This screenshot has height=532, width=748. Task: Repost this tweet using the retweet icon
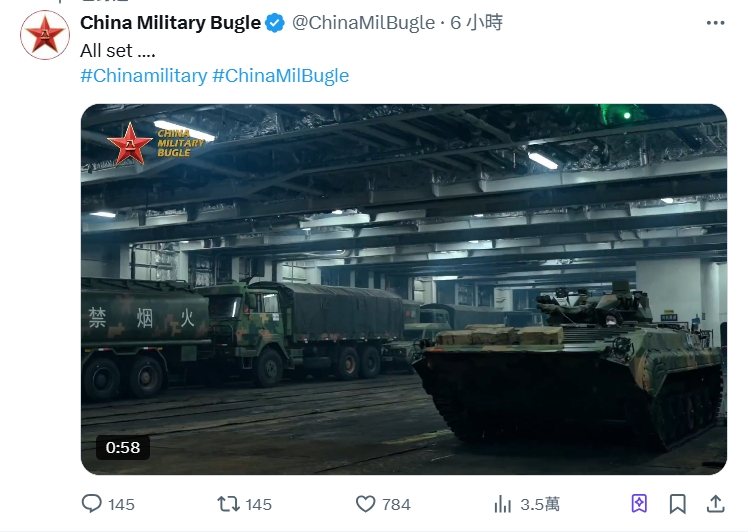(229, 504)
